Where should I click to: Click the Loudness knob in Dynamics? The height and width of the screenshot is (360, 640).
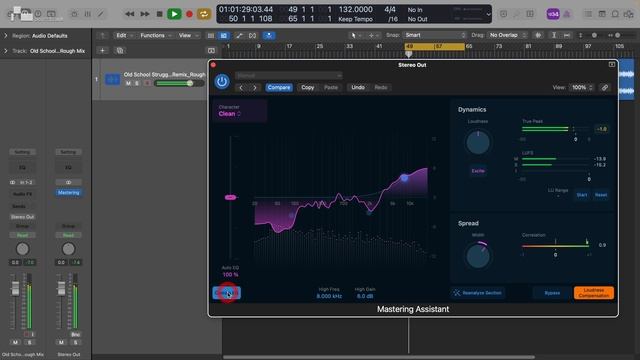tap(478, 142)
